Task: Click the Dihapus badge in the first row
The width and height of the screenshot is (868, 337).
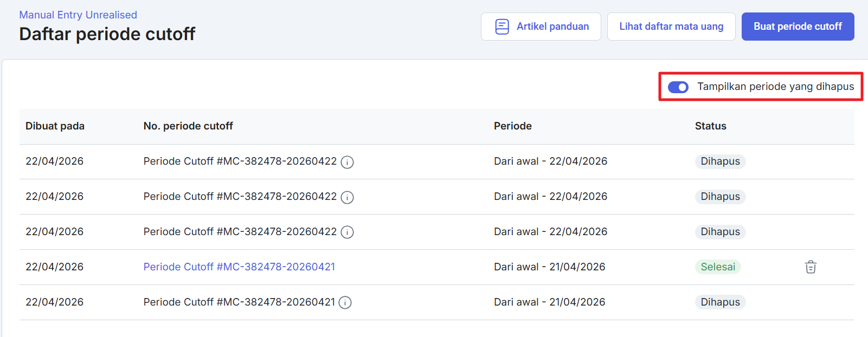Action: [720, 161]
